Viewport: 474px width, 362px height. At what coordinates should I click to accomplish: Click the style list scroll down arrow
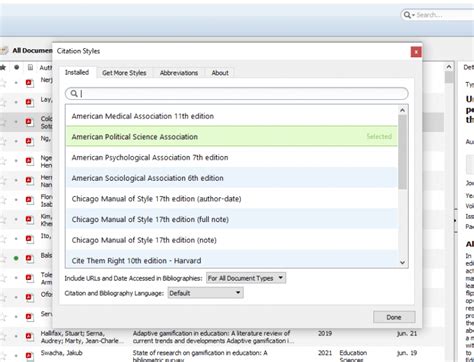click(402, 262)
